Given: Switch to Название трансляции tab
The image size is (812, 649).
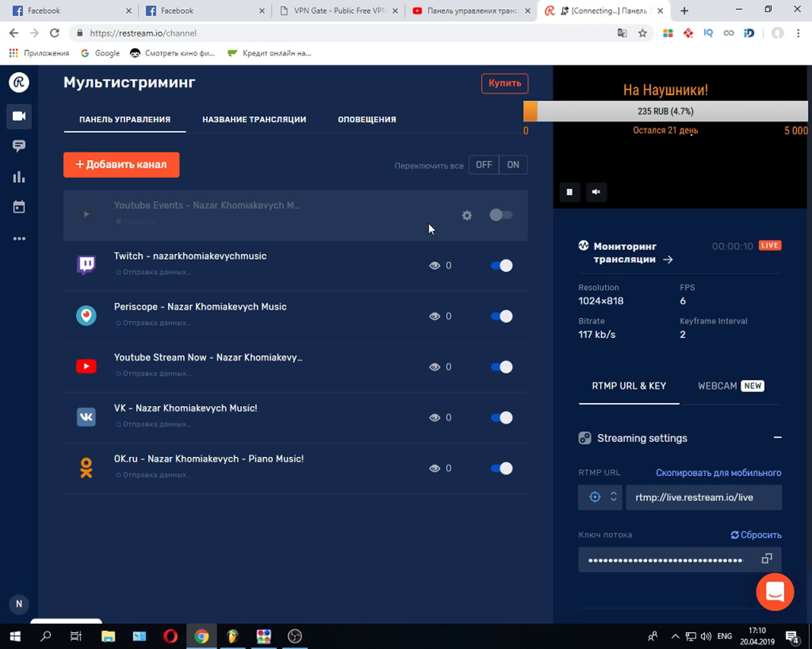Looking at the screenshot, I should click(x=254, y=119).
